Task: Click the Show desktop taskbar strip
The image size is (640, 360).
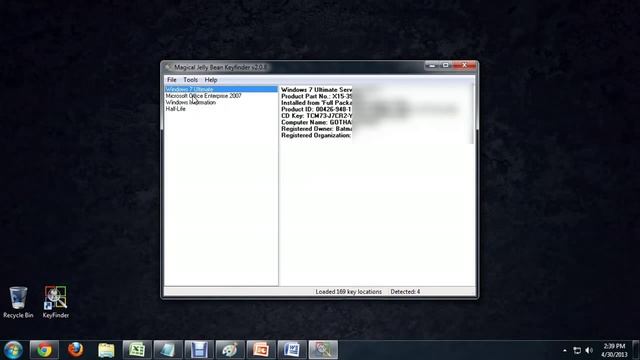Action: (x=636, y=350)
